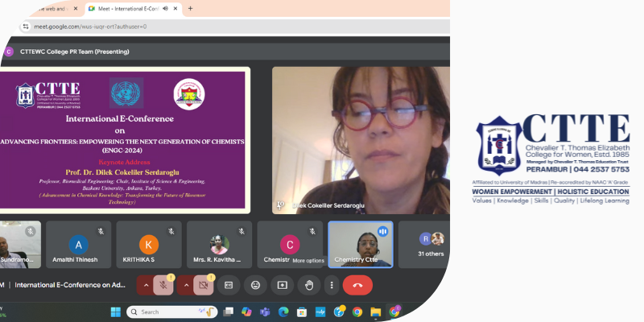
Task: Open the active Chrome profile taskbar icon
Action: pos(394,312)
